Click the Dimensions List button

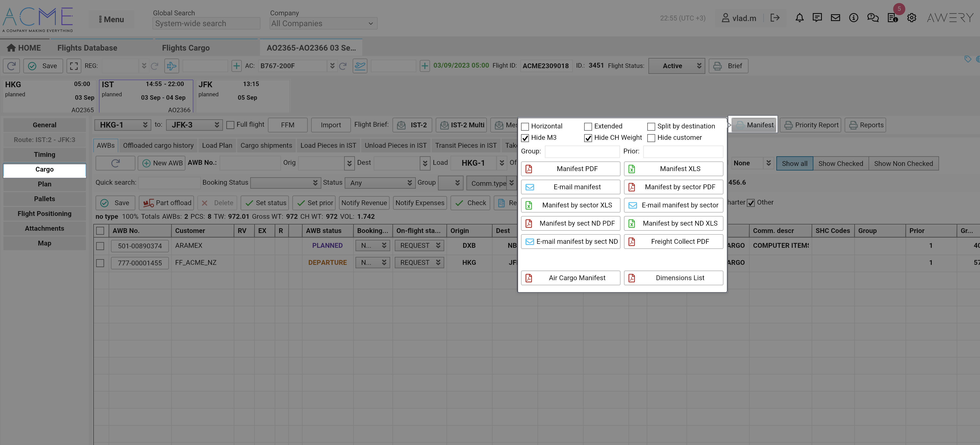point(673,278)
